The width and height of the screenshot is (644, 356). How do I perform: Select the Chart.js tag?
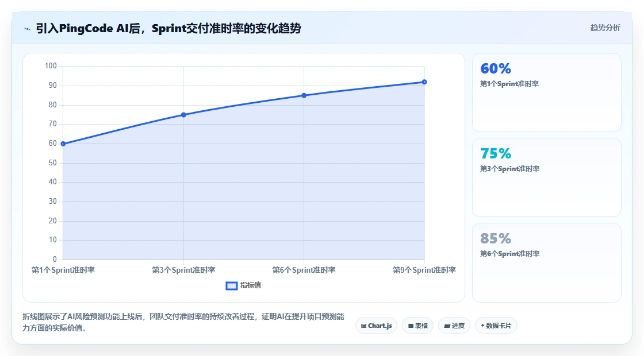tap(376, 326)
